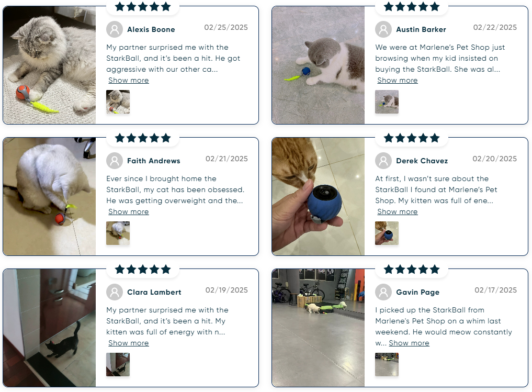Image resolution: width=532 pixels, height=392 pixels.
Task: Click Clara Lambert's avatar icon
Action: [x=115, y=292]
